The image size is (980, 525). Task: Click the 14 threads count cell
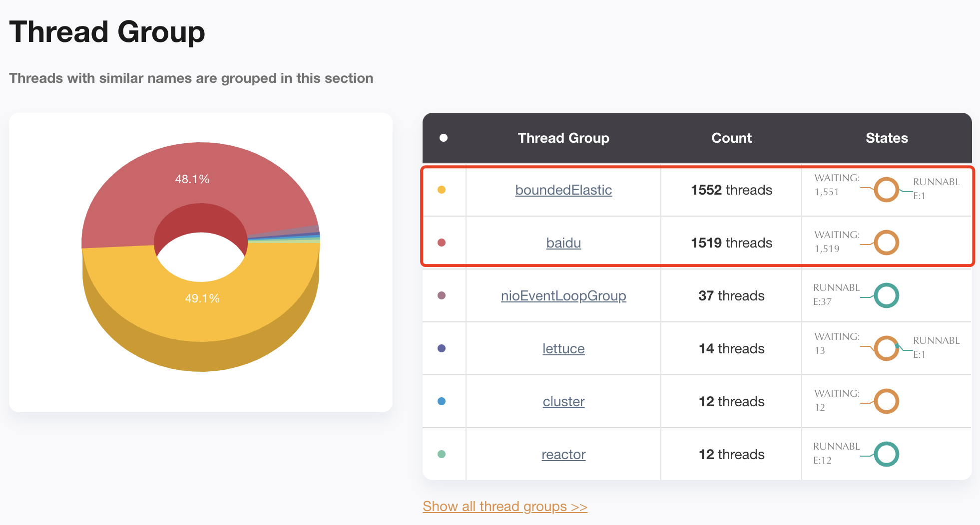[x=731, y=349]
